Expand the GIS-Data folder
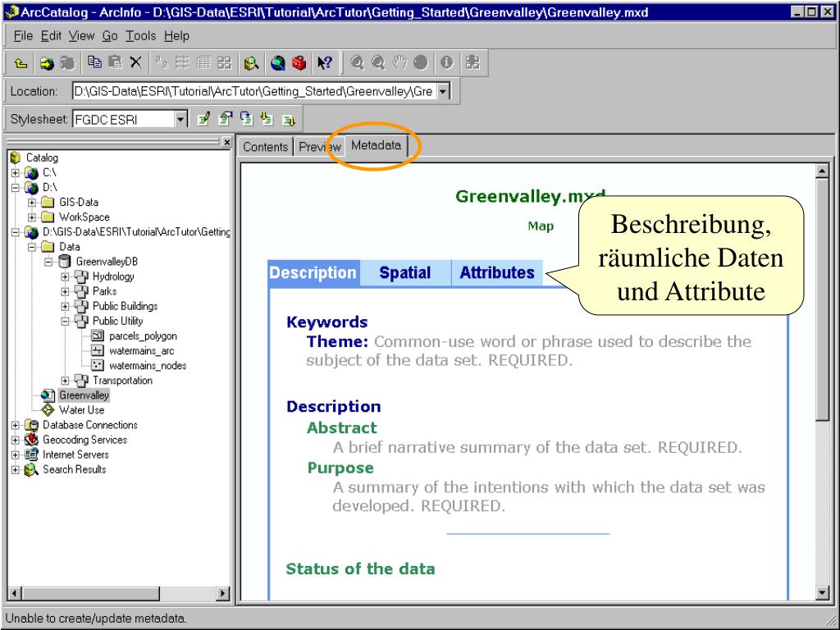 [32, 203]
